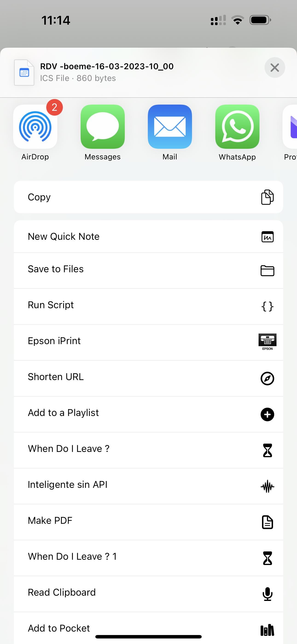Screen dimensions: 297x644
Task: Select Save to Files option
Action: point(148,269)
